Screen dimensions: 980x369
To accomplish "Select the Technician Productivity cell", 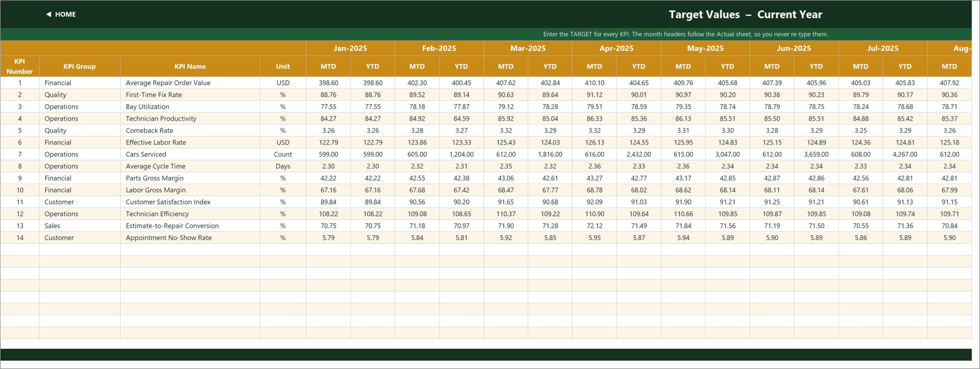I will (190, 118).
